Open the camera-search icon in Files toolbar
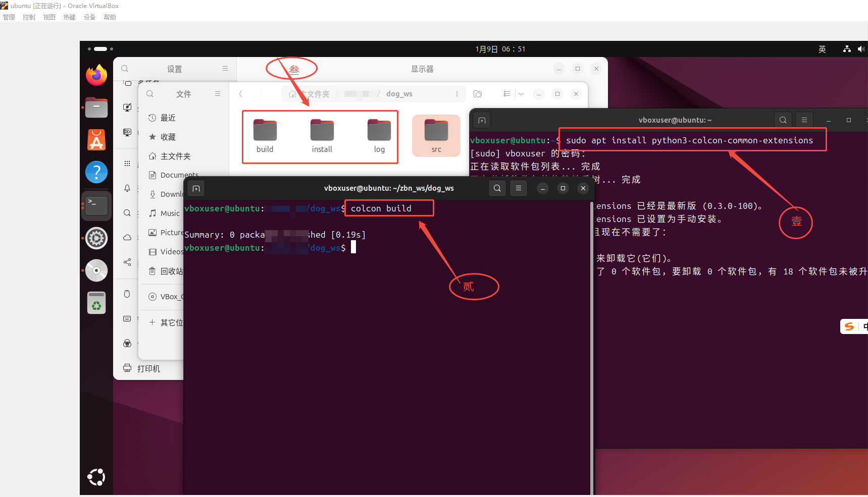This screenshot has height=497, width=868. pos(478,94)
